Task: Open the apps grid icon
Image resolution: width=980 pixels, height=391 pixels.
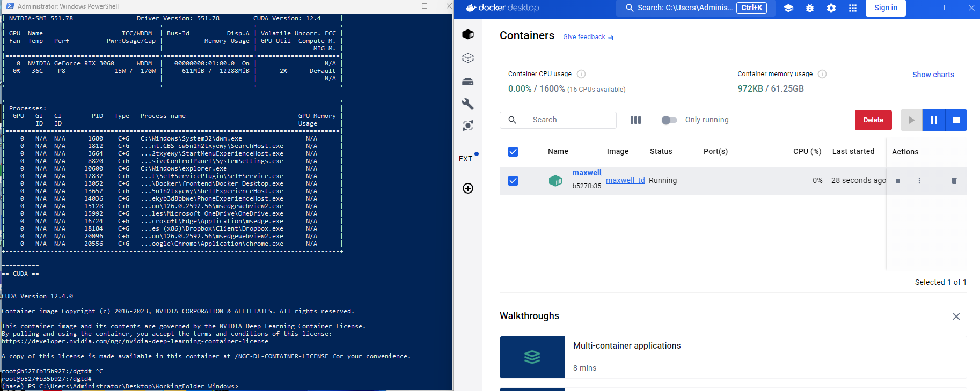Action: 853,8
